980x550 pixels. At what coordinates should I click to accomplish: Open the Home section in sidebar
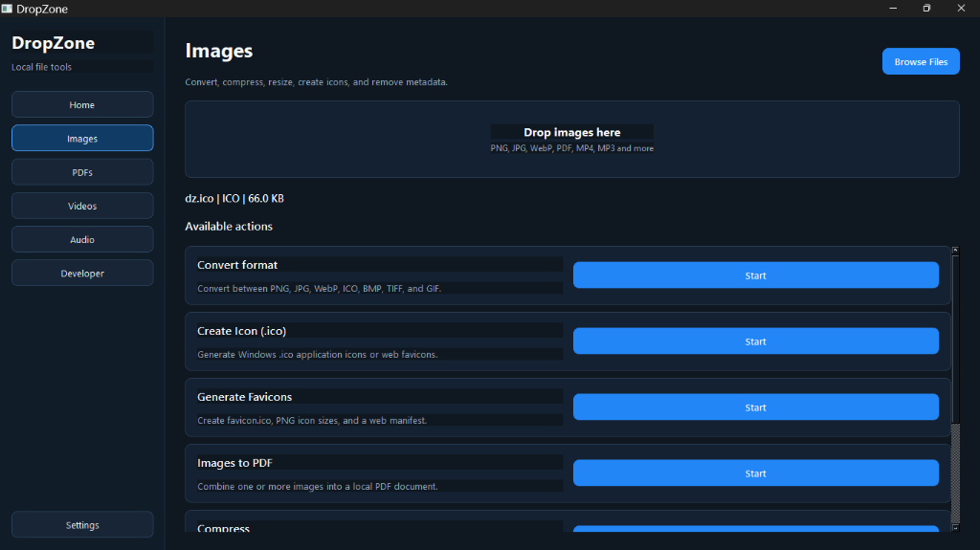(82, 104)
